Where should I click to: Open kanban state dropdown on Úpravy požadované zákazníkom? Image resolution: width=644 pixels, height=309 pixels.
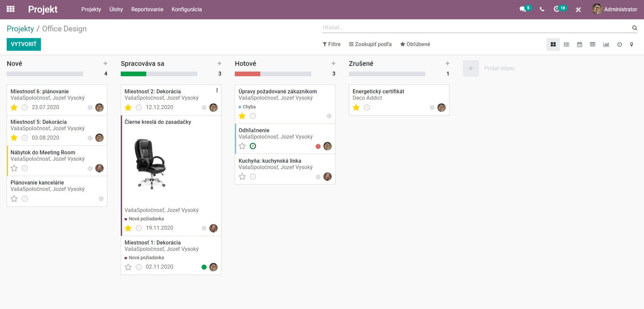coord(329,116)
